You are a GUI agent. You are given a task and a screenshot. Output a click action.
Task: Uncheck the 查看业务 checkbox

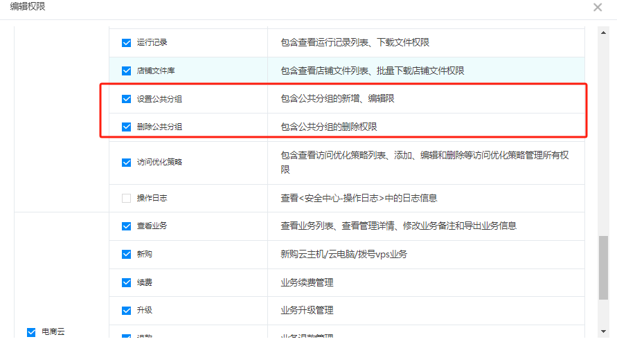[x=126, y=226]
